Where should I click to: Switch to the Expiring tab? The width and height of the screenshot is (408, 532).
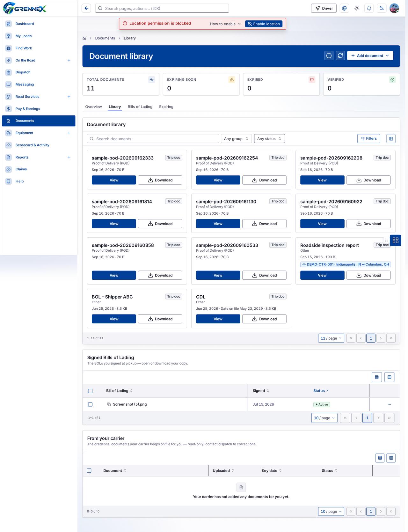pos(166,107)
